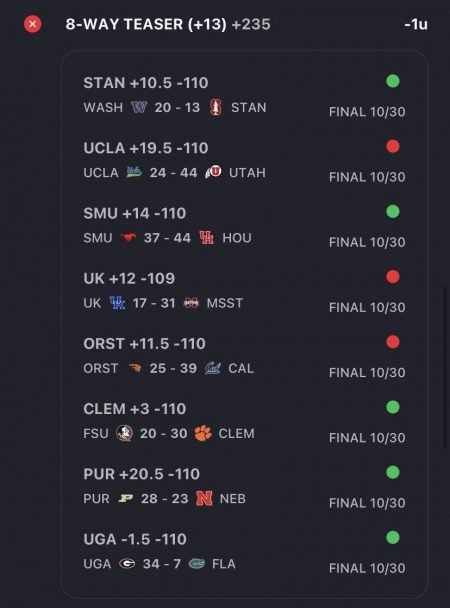
Task: Click green status dot for STAN +10.5
Action: click(x=393, y=81)
